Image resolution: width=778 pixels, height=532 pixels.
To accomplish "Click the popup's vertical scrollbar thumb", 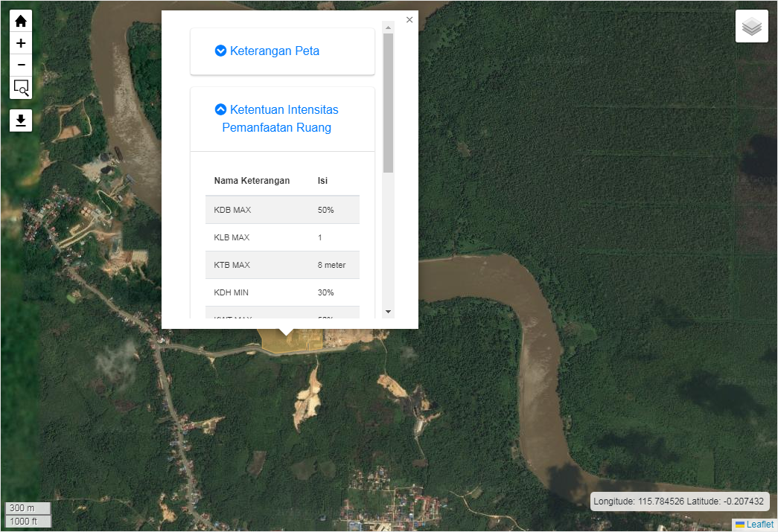I will pyautogui.click(x=388, y=103).
